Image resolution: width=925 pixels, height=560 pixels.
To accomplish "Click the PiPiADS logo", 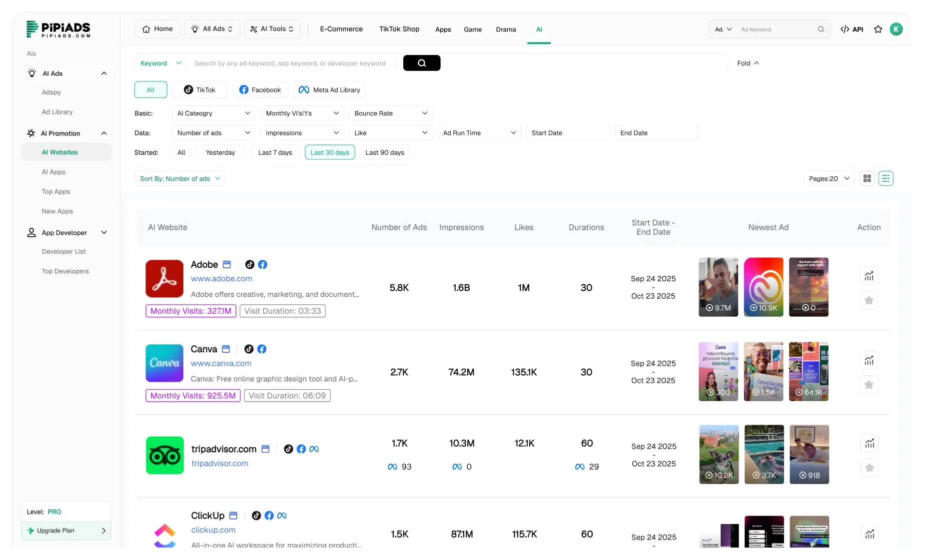I will coord(58,29).
